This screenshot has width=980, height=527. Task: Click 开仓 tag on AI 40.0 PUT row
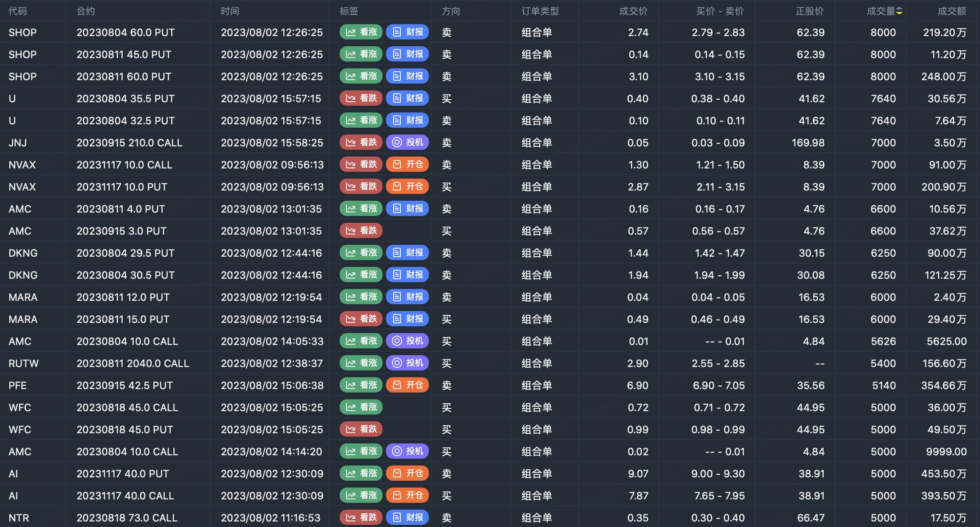pos(408,474)
